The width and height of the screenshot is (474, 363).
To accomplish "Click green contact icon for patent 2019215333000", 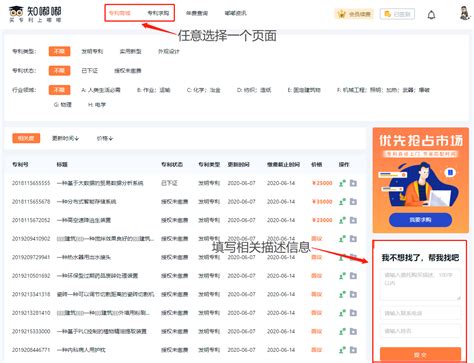I will [x=342, y=331].
